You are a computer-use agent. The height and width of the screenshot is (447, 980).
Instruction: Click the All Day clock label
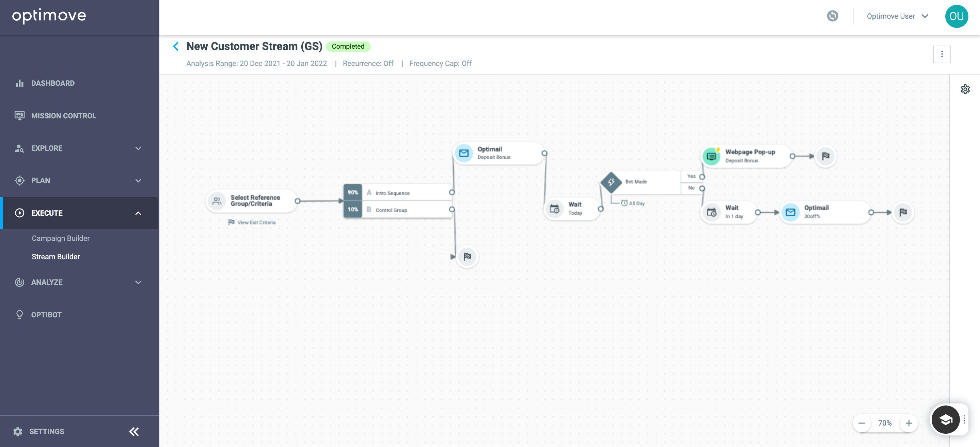(633, 203)
